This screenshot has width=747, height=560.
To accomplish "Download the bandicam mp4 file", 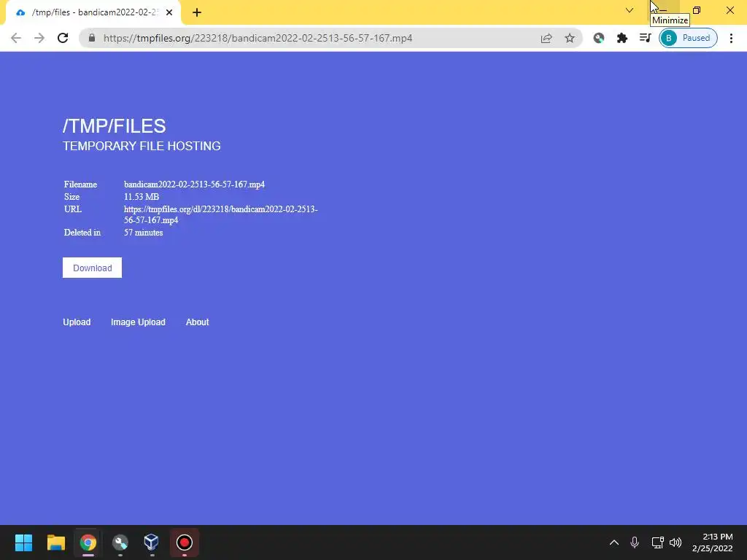I will (x=93, y=268).
